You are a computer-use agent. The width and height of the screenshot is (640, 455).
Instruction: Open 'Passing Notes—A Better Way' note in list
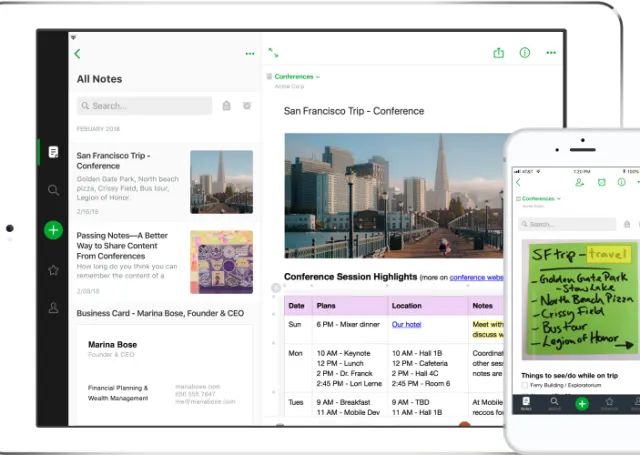[x=165, y=263]
